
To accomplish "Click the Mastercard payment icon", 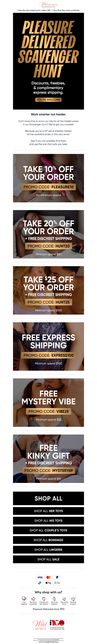I will pyautogui.click(x=49, y=577).
